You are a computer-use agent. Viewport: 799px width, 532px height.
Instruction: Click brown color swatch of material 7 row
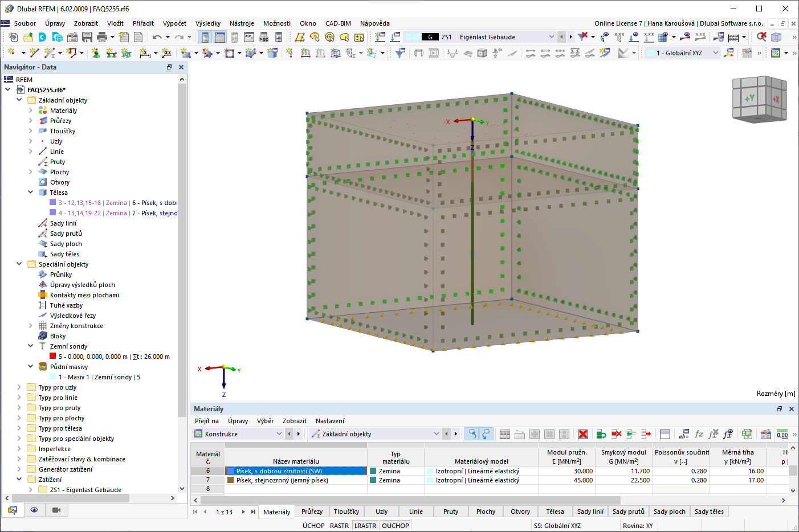pyautogui.click(x=231, y=480)
